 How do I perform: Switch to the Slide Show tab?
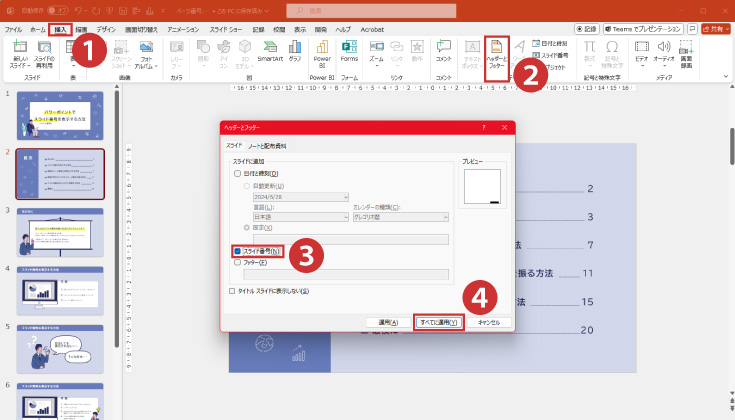(226, 30)
